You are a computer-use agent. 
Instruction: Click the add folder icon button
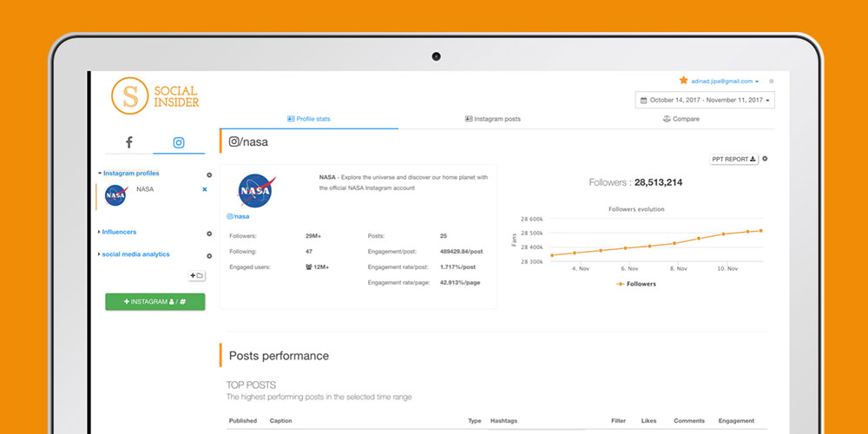[196, 275]
